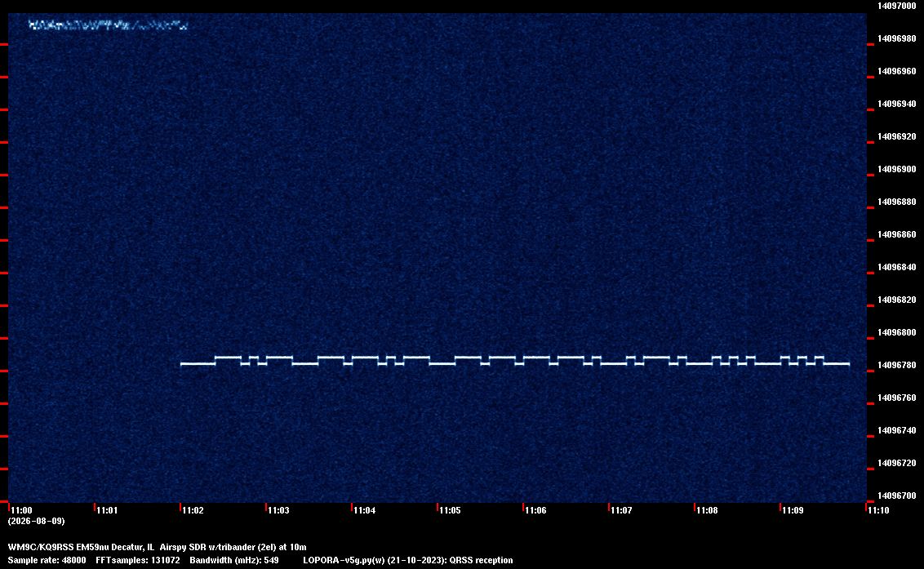Click the 14097000 frequency label
This screenshot has height=569, width=924.
pos(896,6)
